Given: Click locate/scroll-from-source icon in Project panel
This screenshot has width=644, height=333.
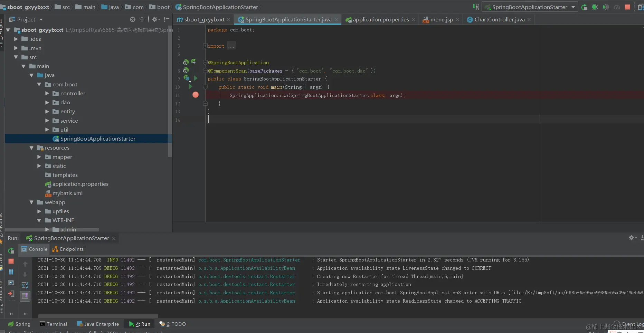Looking at the screenshot, I should [x=133, y=19].
